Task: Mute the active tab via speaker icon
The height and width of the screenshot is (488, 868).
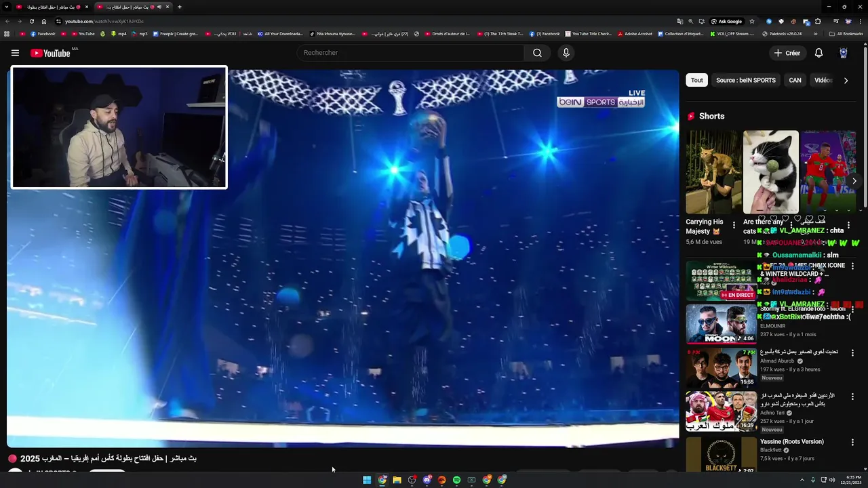Action: pyautogui.click(x=159, y=7)
